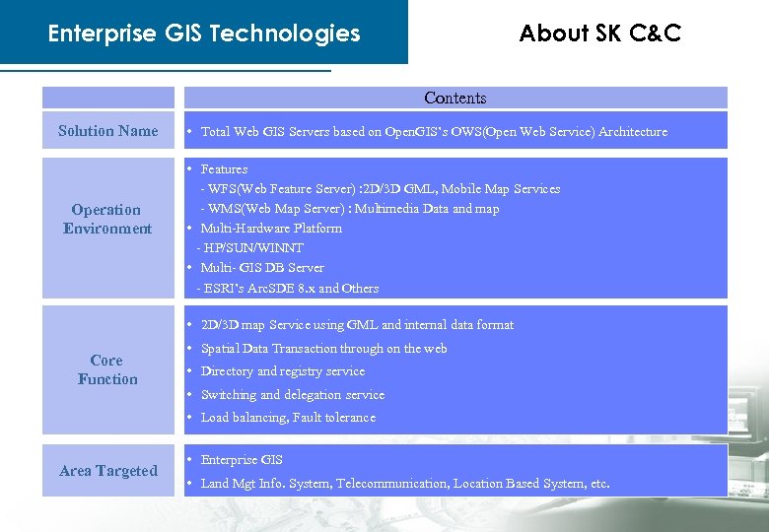Select the 'Features' bullet
This screenshot has width=769, height=532.
coord(224,169)
